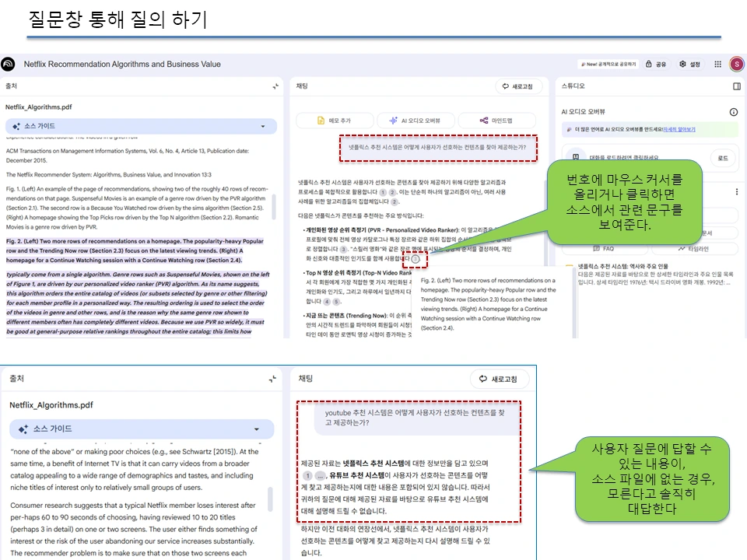Click 새로고침 in the top chat panel

coord(517,86)
